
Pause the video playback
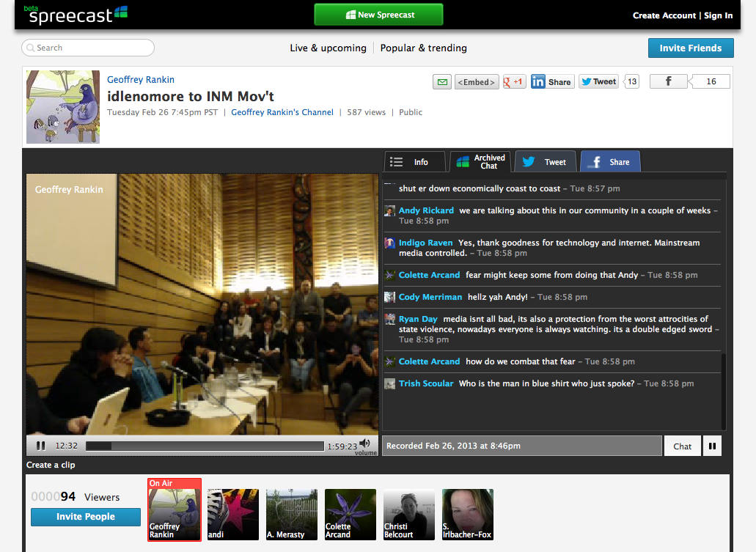click(x=41, y=446)
